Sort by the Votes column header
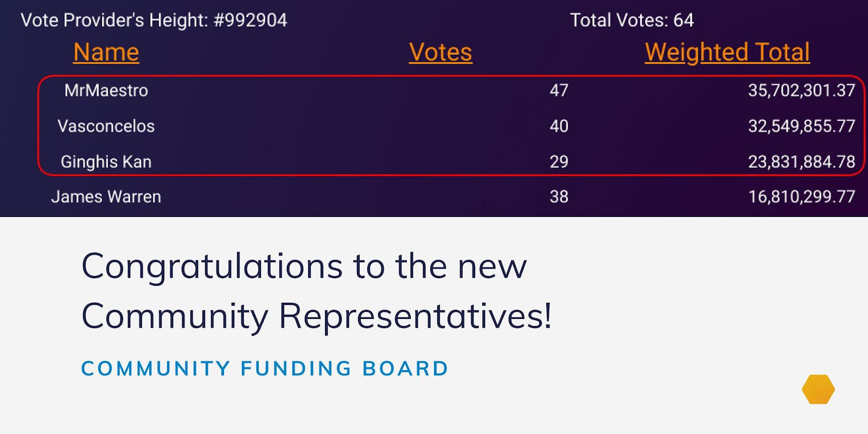Screen dimensions: 868x434 (x=441, y=53)
